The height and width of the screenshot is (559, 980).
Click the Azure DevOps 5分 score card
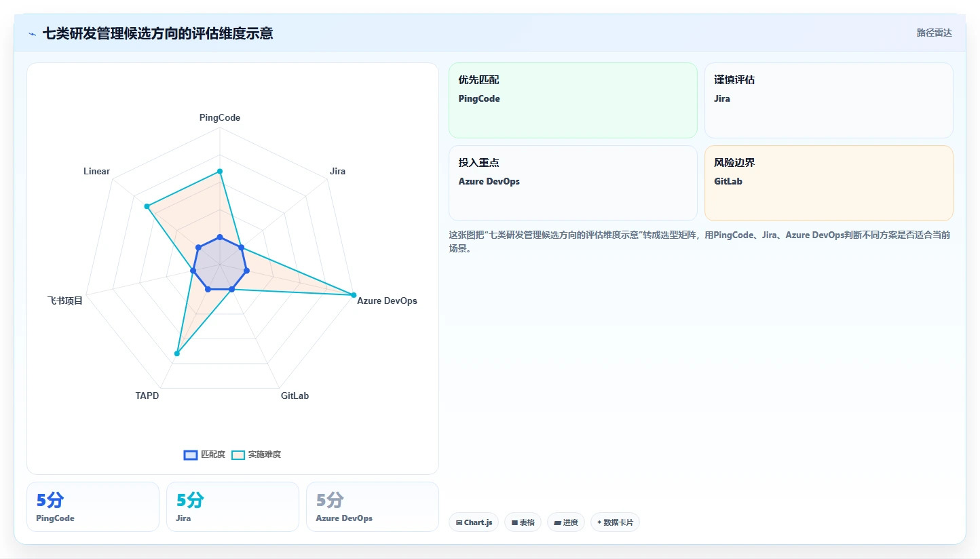click(373, 507)
